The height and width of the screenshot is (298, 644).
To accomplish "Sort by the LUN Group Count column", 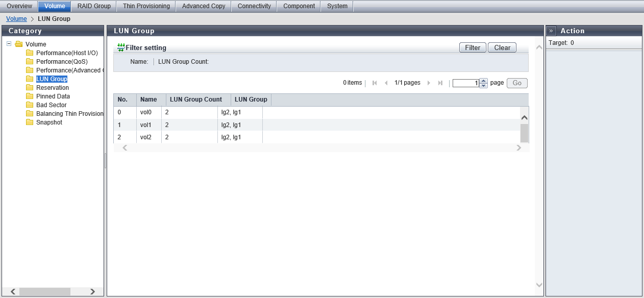I will pos(196,100).
